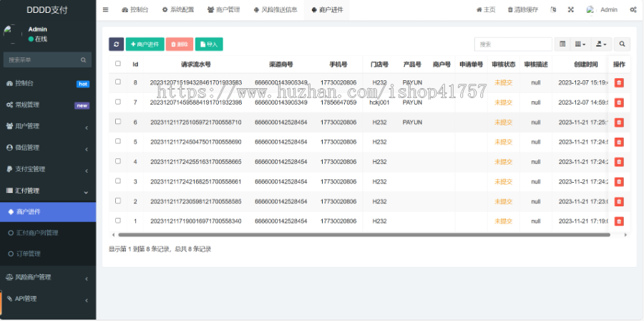This screenshot has height=321, width=644.
Task: Open 订单管理 sidebar submenu item
Action: tap(48, 254)
